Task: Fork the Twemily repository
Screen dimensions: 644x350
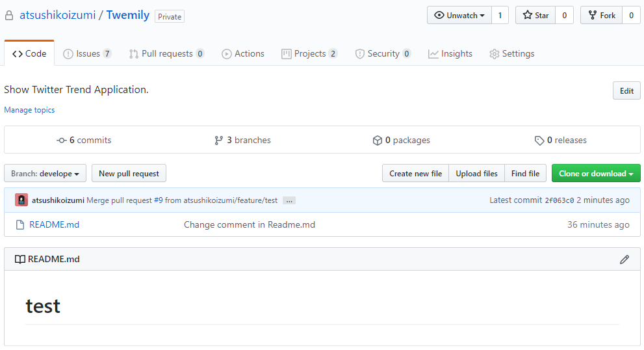Action: pyautogui.click(x=601, y=16)
